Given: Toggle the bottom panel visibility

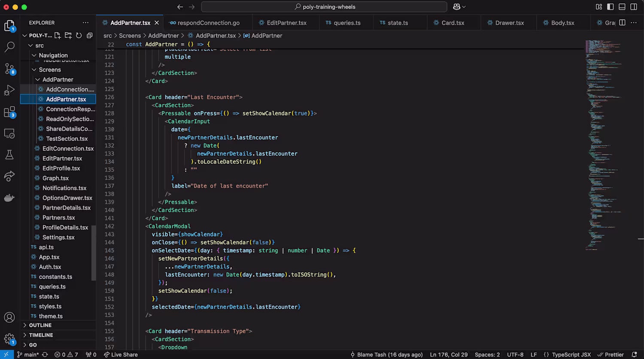Looking at the screenshot, I should [x=622, y=7].
